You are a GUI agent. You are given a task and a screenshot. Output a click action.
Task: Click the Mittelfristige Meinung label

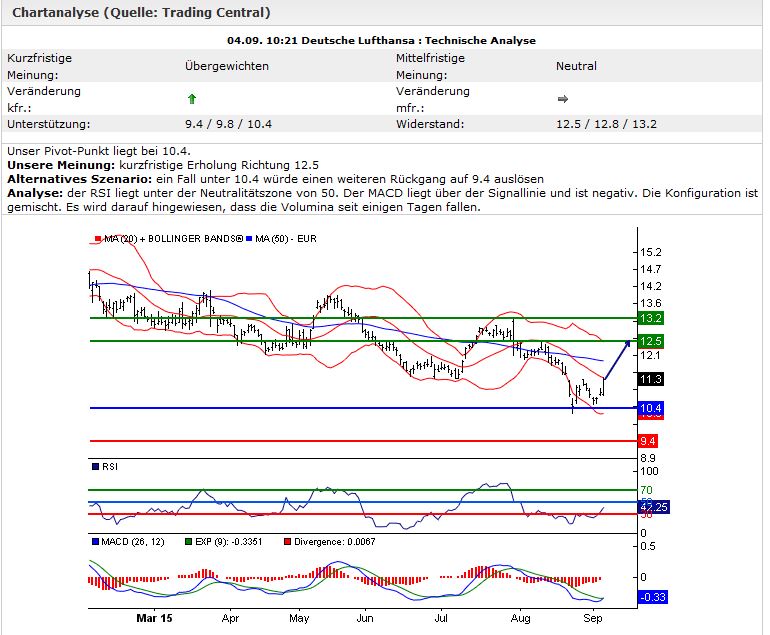pos(430,66)
